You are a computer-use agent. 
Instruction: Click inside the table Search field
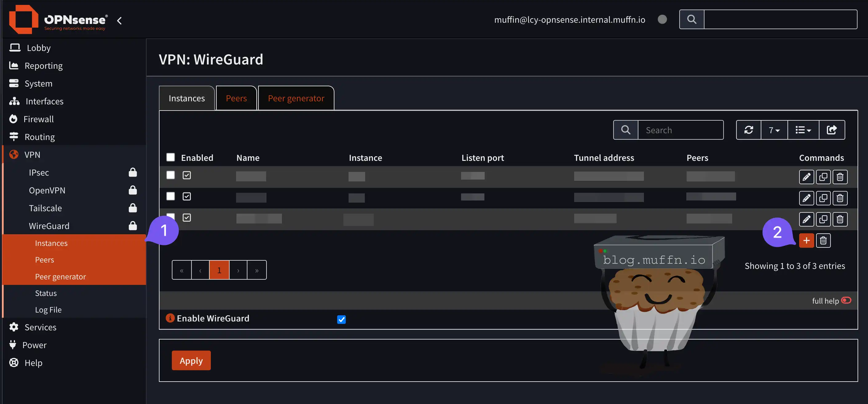(x=680, y=130)
